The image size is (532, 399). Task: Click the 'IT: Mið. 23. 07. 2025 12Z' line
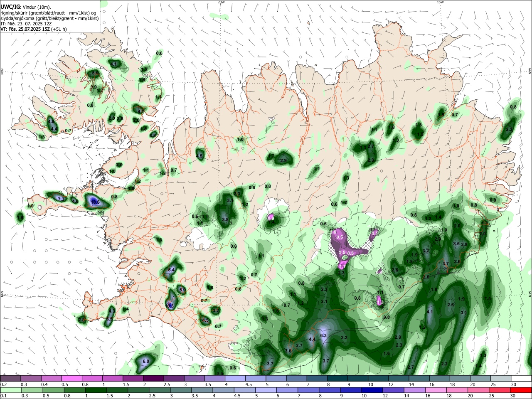tap(26, 24)
